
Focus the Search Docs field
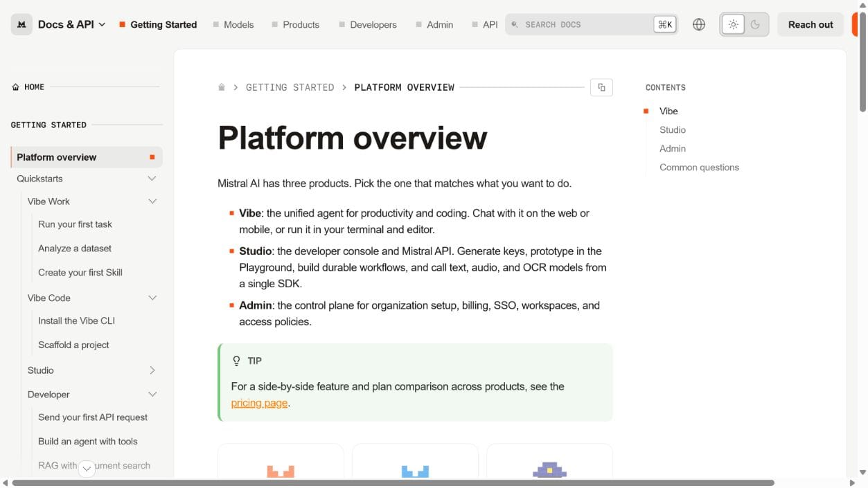(591, 24)
